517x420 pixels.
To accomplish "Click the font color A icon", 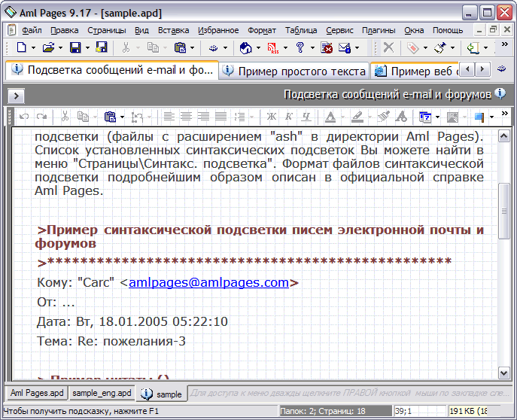I will 330,117.
